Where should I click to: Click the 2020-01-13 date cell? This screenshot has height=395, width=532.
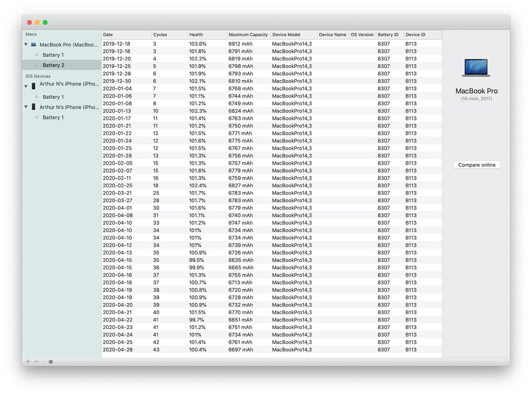click(117, 111)
